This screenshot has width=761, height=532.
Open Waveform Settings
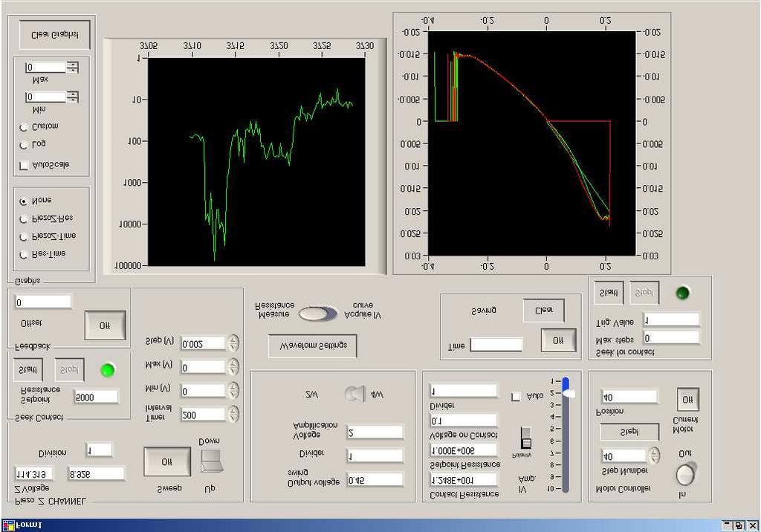[313, 346]
